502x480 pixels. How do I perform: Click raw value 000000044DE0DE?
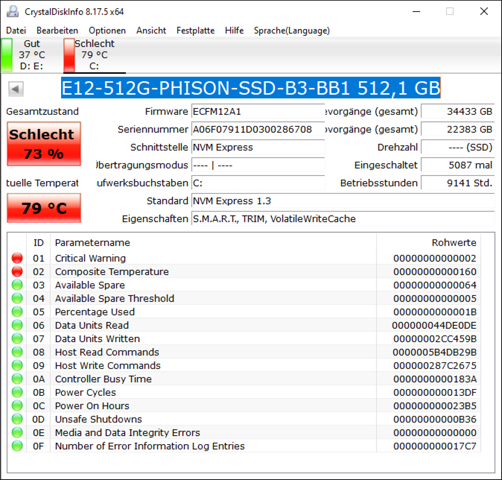point(434,325)
